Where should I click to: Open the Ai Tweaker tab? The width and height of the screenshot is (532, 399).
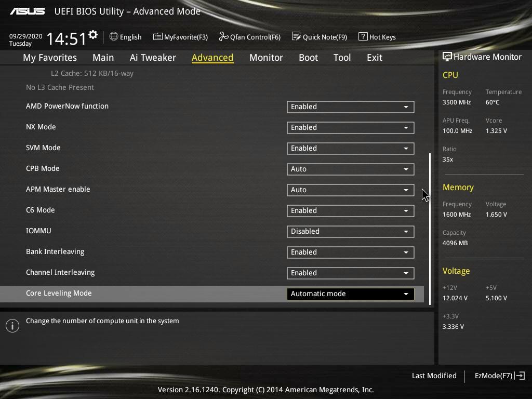[153, 58]
